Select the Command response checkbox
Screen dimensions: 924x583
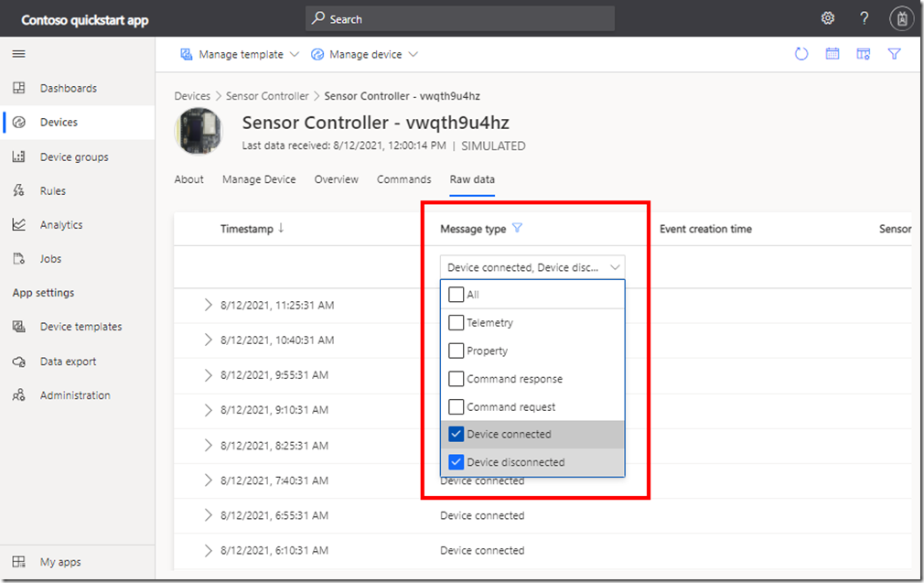pos(457,379)
